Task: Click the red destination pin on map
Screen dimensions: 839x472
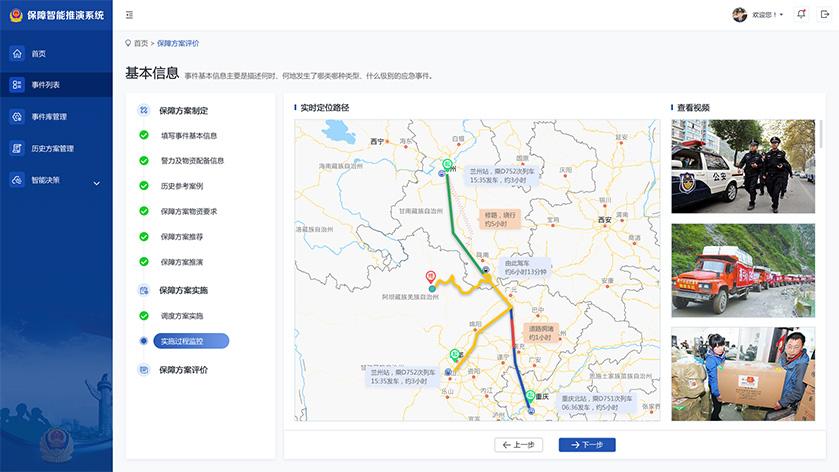Action: coord(431,277)
